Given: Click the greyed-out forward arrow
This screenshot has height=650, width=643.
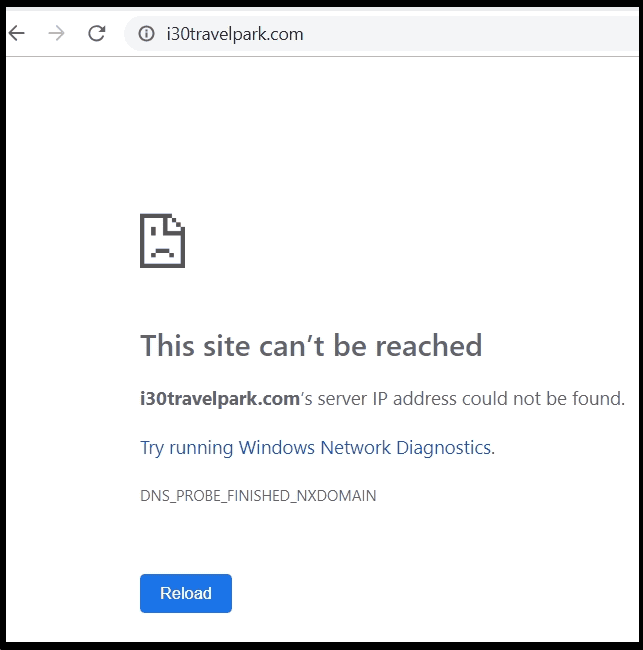Looking at the screenshot, I should tap(56, 33).
